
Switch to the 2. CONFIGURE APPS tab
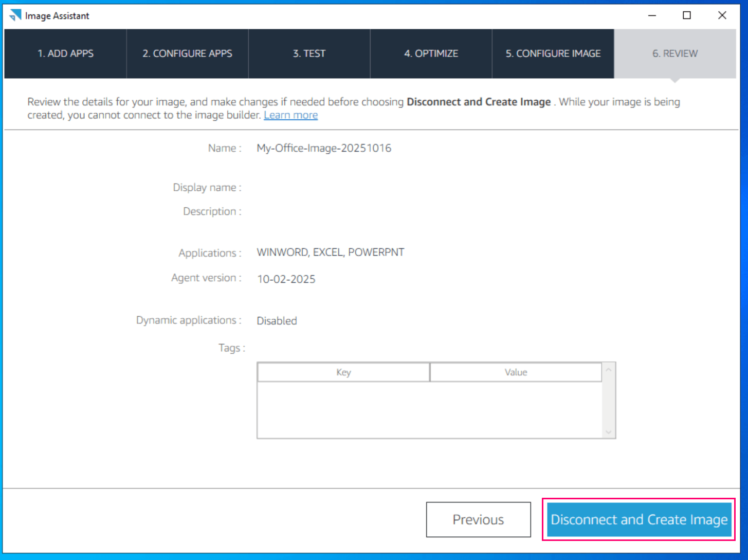pos(187,53)
